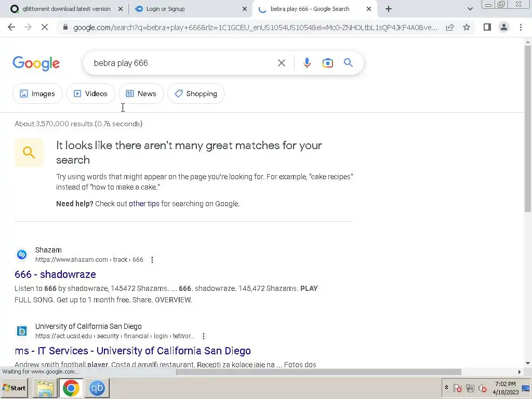This screenshot has height=399, width=532.
Task: Click the forward navigation arrow
Action: pos(28,27)
